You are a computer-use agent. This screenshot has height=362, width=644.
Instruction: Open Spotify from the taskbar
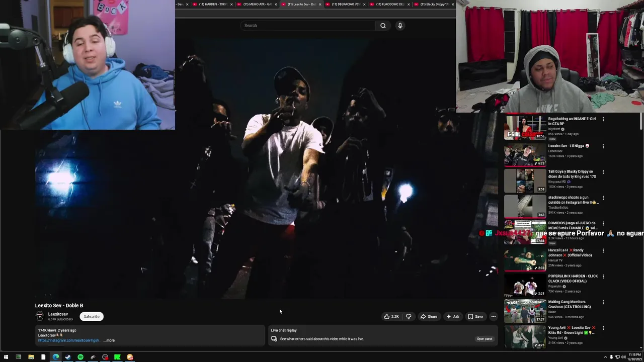tap(80, 357)
